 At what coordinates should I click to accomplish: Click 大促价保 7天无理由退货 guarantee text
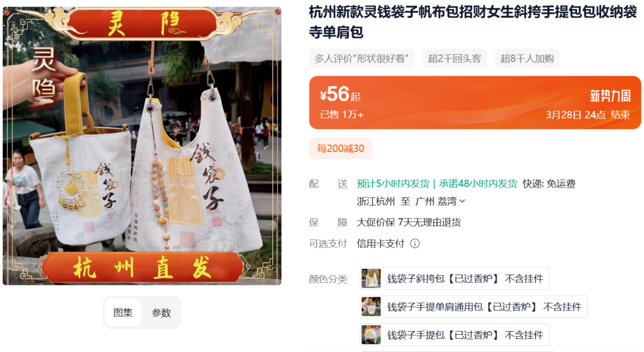(408, 222)
